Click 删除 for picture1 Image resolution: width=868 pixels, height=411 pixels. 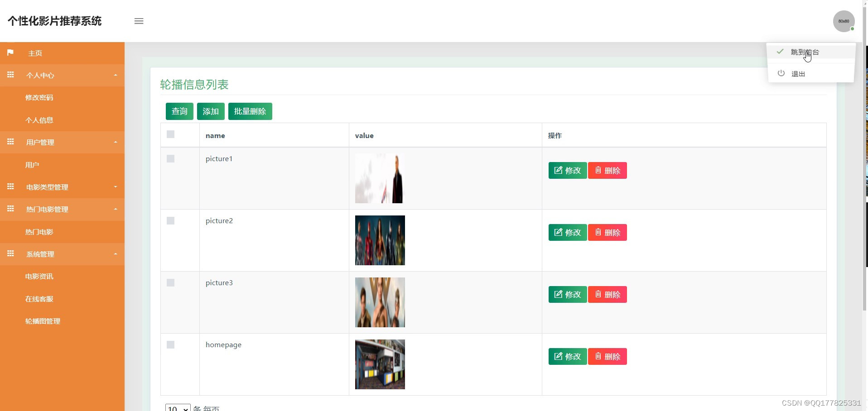pos(608,171)
